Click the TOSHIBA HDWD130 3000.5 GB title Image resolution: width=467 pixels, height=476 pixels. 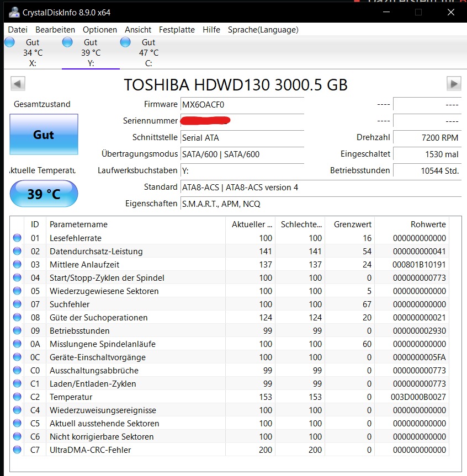236,85
